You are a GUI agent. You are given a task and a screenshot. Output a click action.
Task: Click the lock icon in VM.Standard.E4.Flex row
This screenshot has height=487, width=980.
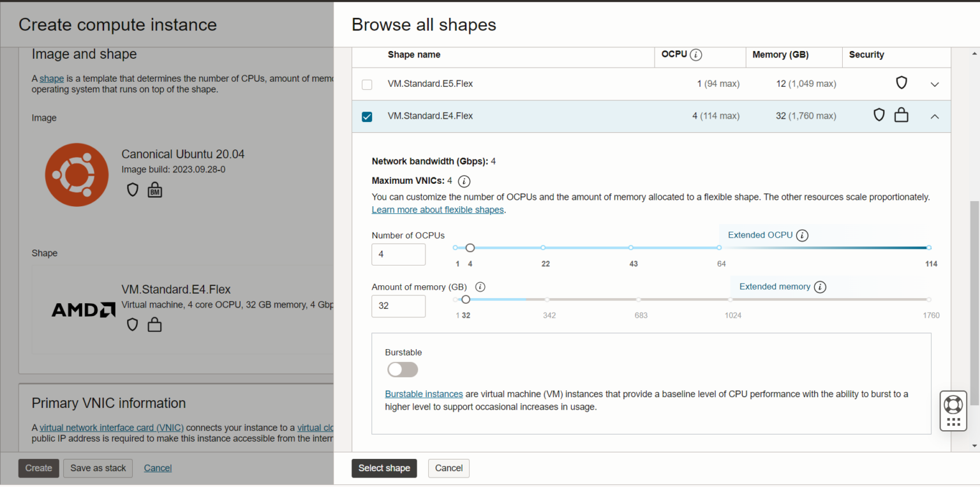pyautogui.click(x=902, y=115)
